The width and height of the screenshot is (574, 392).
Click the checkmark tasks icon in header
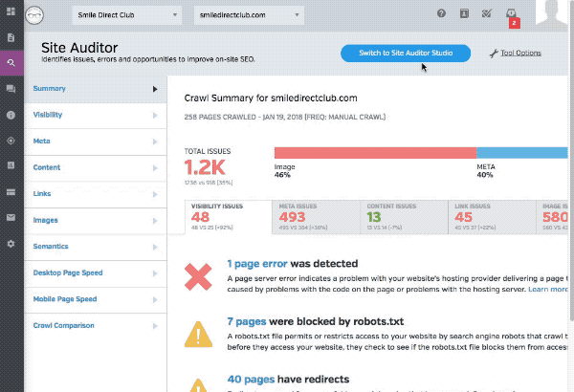pos(487,13)
